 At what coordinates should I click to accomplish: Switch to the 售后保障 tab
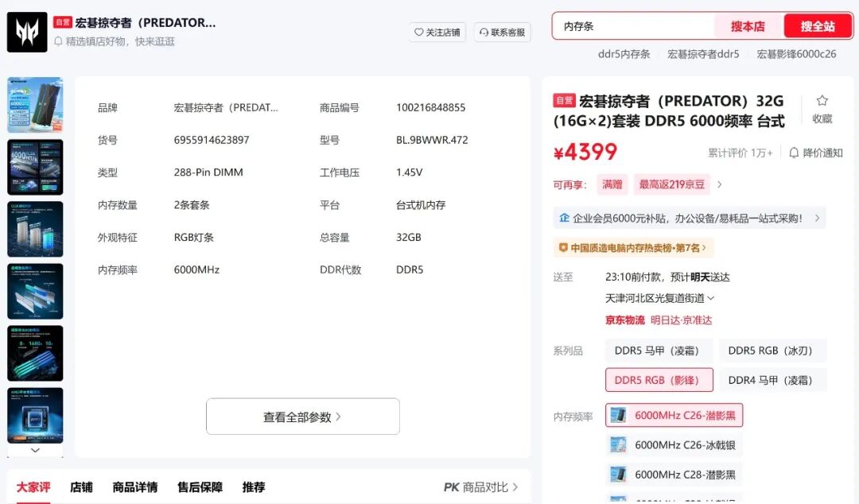(x=200, y=487)
